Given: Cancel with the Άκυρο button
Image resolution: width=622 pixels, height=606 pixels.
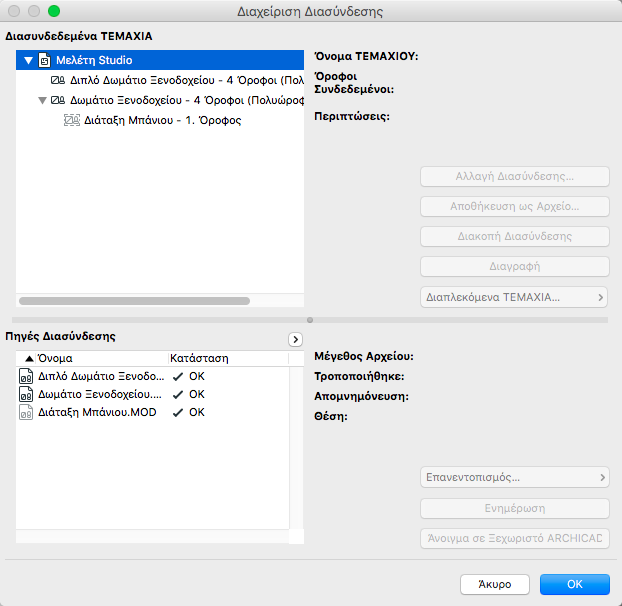Looking at the screenshot, I should [x=495, y=584].
